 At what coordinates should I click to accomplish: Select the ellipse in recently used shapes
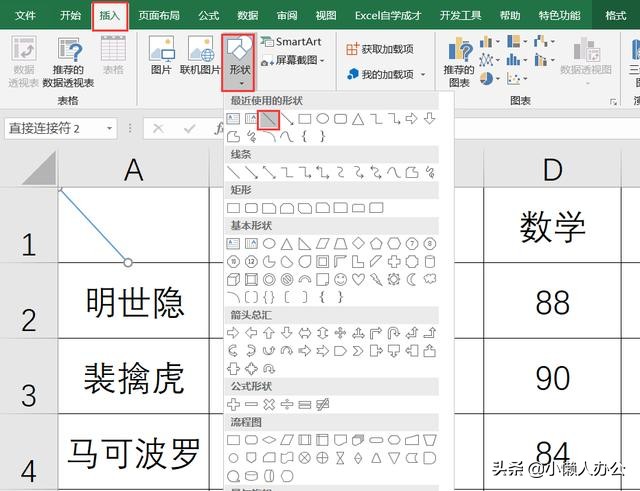322,119
